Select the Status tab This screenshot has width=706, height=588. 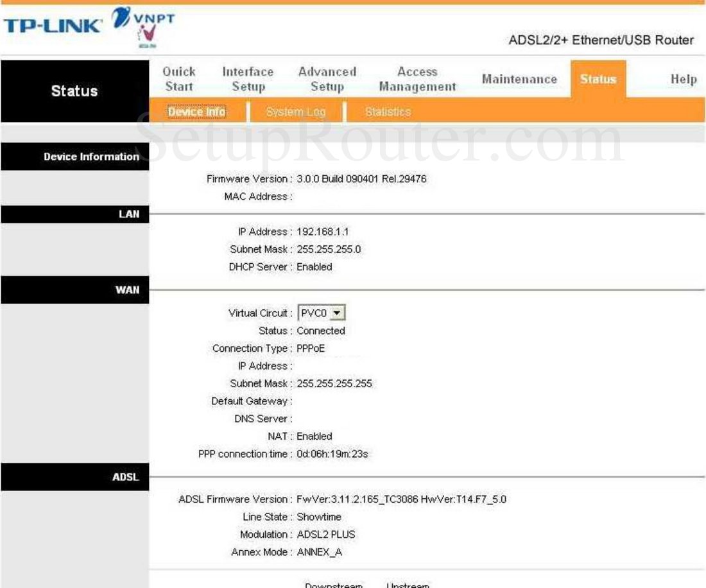598,79
